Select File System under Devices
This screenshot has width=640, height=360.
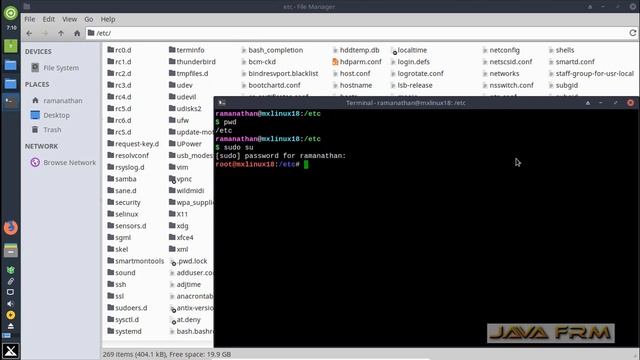(x=55, y=68)
